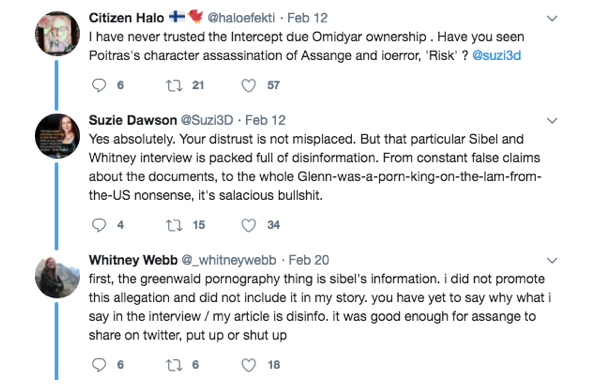The width and height of the screenshot is (599, 389).
Task: Open Suzie Dawson's profile name link
Action: click(133, 120)
